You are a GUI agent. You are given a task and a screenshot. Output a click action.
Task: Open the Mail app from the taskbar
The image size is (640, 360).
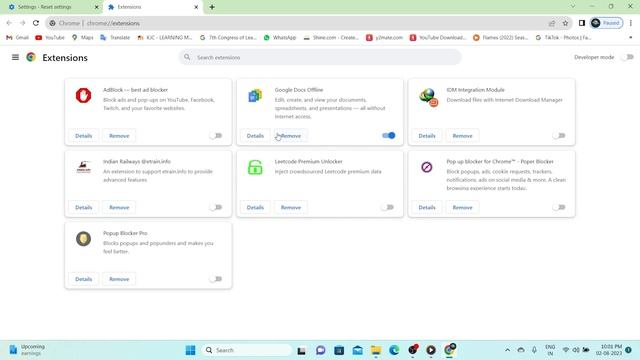[358, 350]
